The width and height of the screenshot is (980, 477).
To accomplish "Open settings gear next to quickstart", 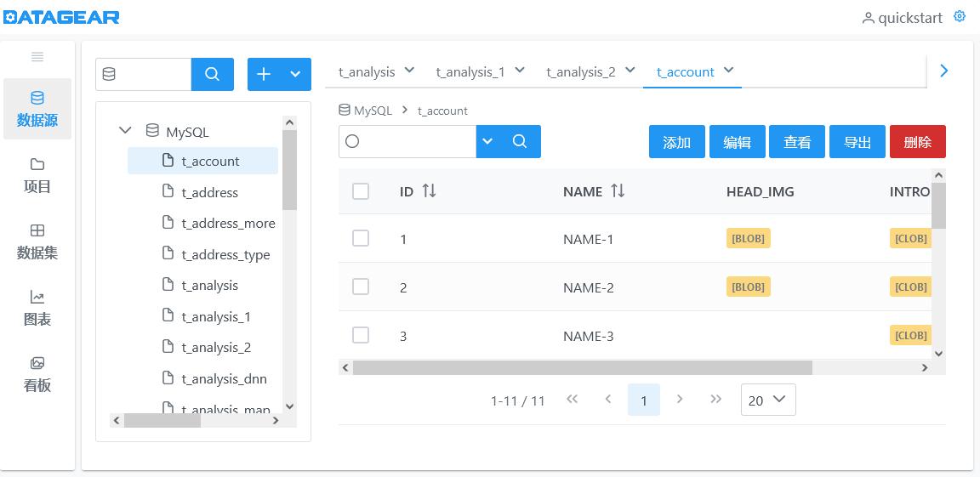I will [x=960, y=16].
